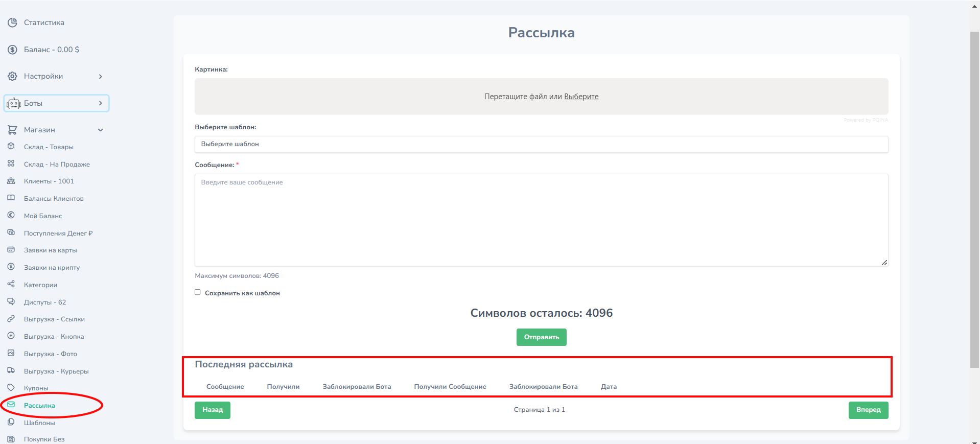Click the Дата column header

click(609, 387)
